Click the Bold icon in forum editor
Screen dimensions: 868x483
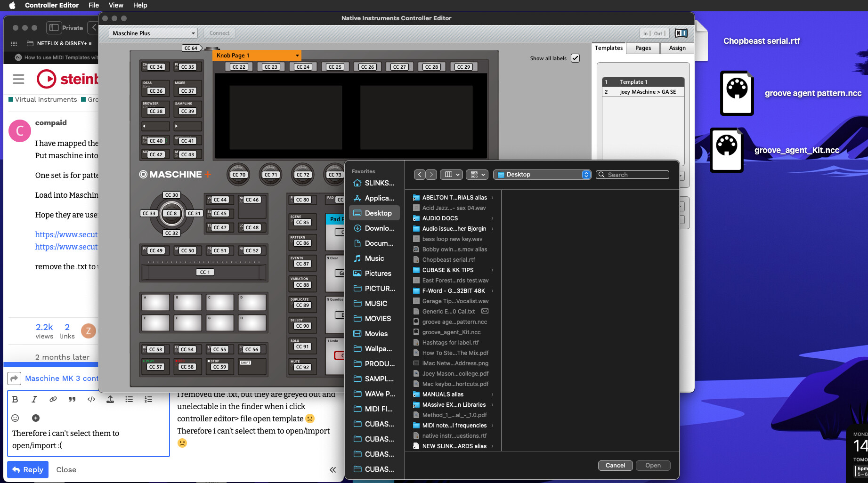coord(15,399)
